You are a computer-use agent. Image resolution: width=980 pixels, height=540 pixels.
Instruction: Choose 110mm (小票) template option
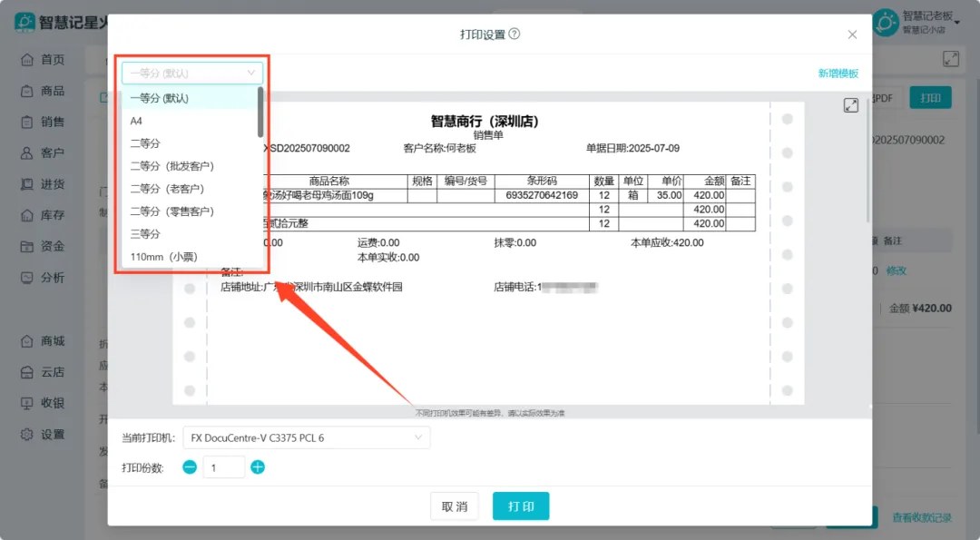(190, 256)
